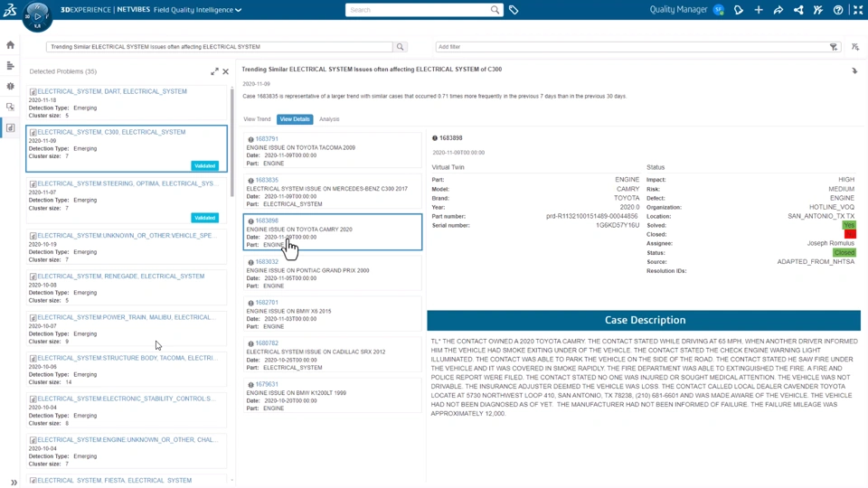Open the search analysis sidebar icon
This screenshot has height=488, width=868.
point(11,107)
